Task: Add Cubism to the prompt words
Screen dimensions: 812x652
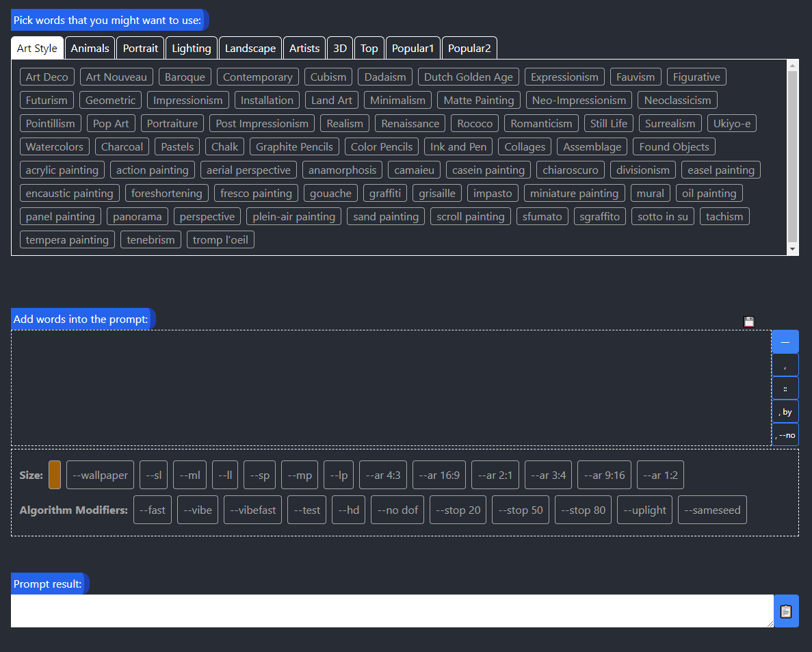Action: pyautogui.click(x=328, y=77)
